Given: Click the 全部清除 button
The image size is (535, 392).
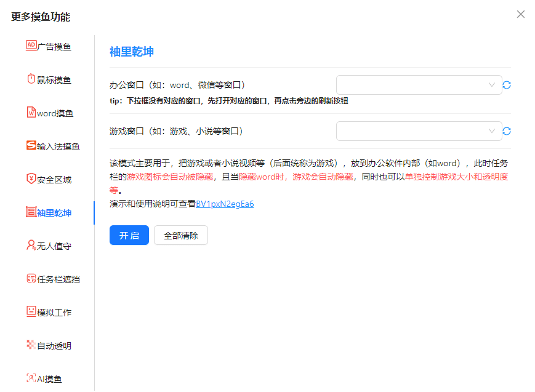Looking at the screenshot, I should (181, 236).
